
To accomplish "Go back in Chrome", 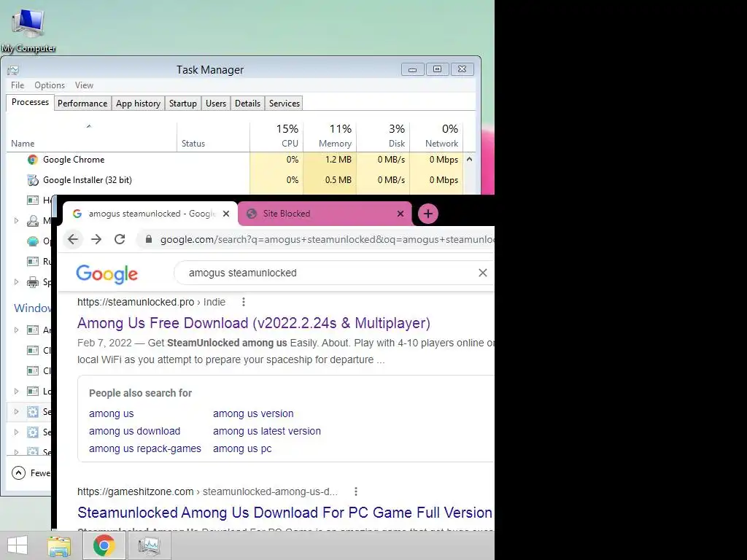I will coord(73,239).
